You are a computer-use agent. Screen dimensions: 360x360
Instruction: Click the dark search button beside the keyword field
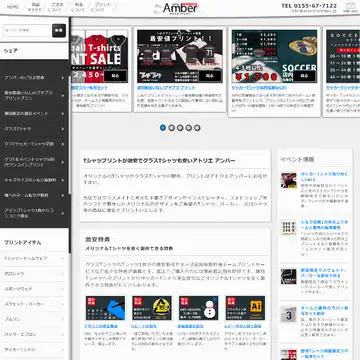59,30
